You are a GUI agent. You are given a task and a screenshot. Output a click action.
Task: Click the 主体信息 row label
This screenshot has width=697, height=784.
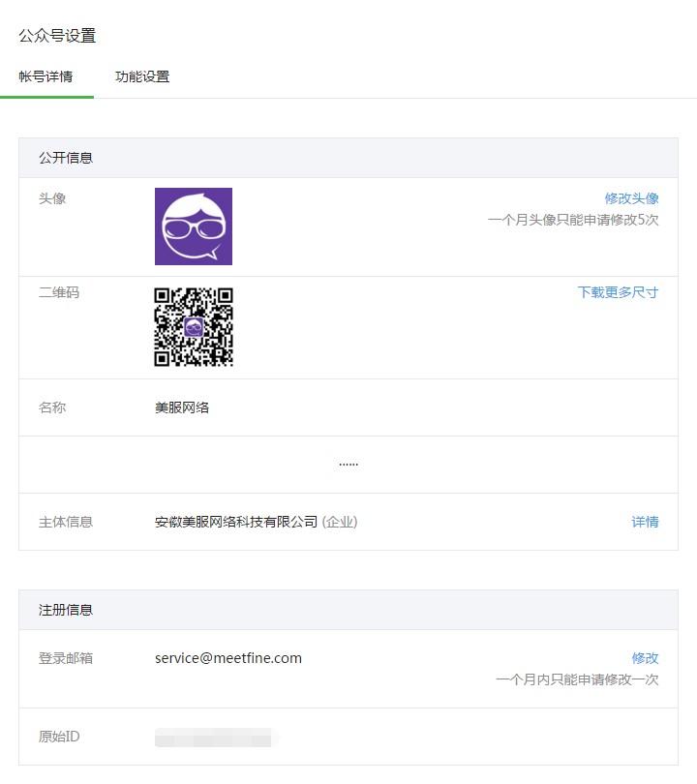coord(66,522)
